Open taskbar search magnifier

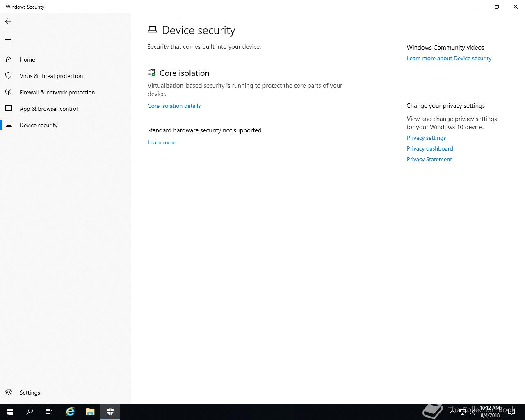click(x=30, y=412)
